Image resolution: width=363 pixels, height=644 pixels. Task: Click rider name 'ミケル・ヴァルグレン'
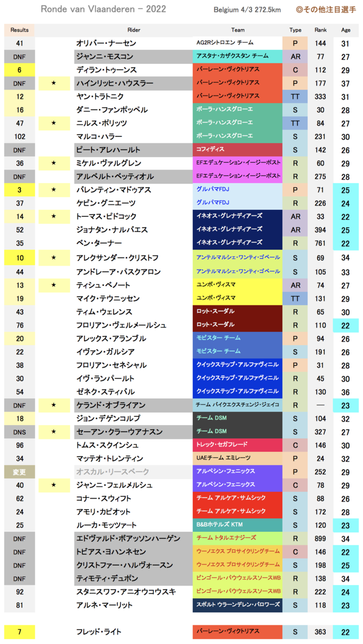click(109, 163)
